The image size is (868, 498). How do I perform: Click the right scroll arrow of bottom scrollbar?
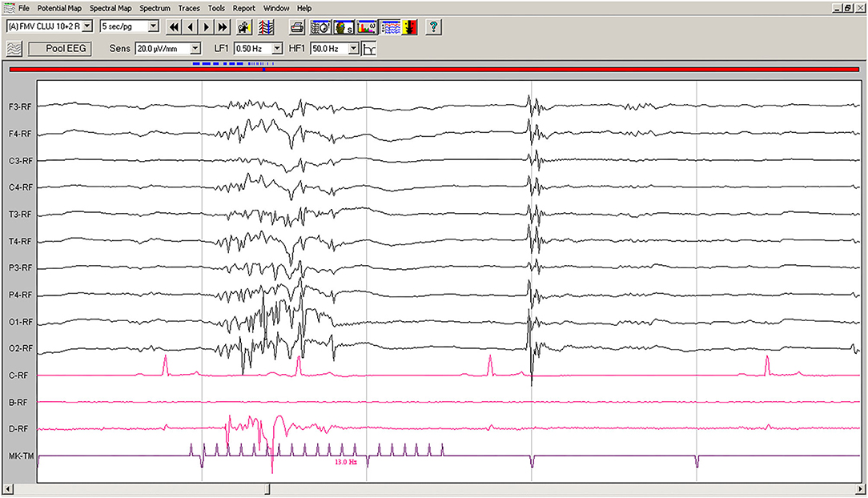pos(860,489)
